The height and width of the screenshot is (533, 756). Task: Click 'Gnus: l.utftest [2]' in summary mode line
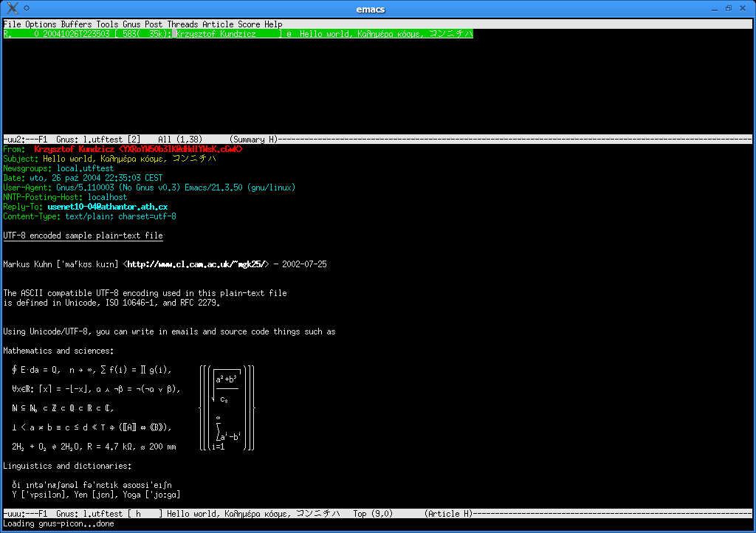(x=98, y=140)
